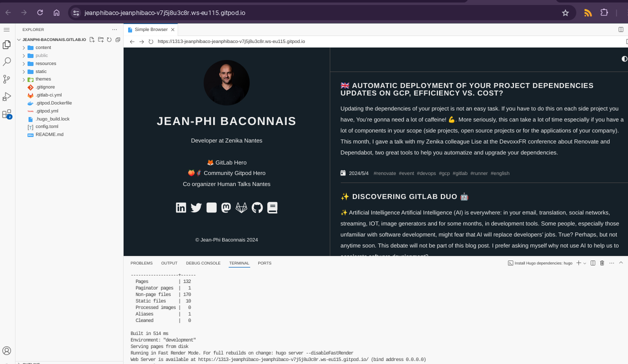Open the New File icon in Explorer

point(92,39)
